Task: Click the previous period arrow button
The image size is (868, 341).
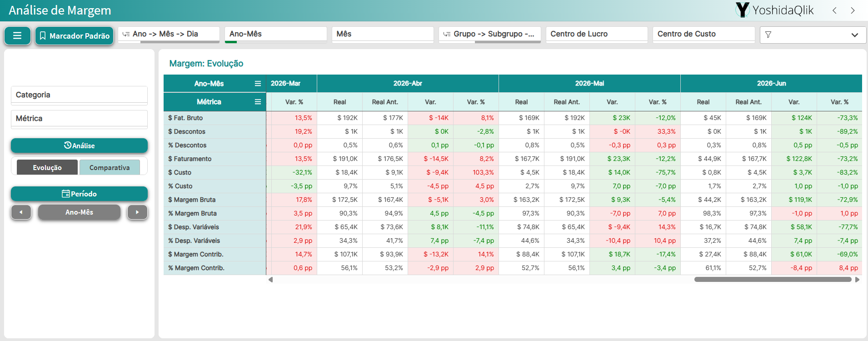Action: (x=21, y=212)
